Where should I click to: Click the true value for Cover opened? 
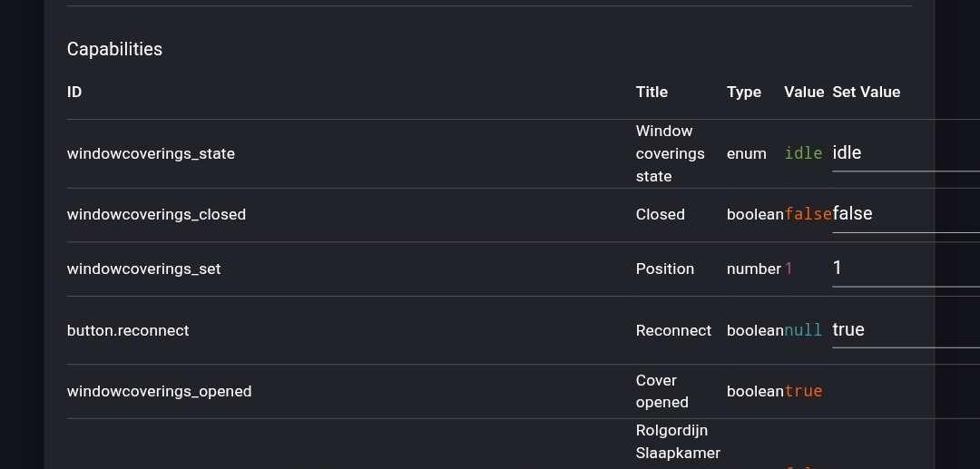click(x=803, y=391)
